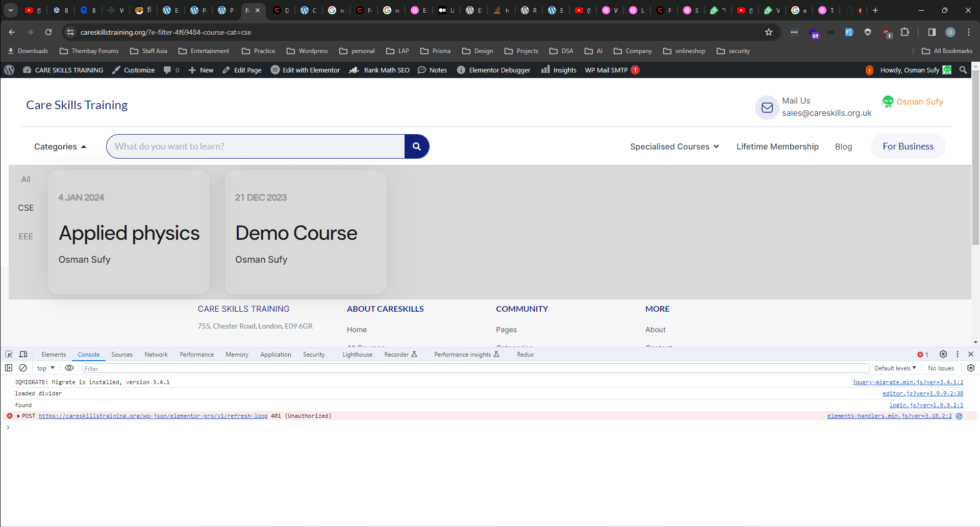This screenshot has width=980, height=527.
Task: Bookmark this page with the star icon
Action: pos(769,32)
